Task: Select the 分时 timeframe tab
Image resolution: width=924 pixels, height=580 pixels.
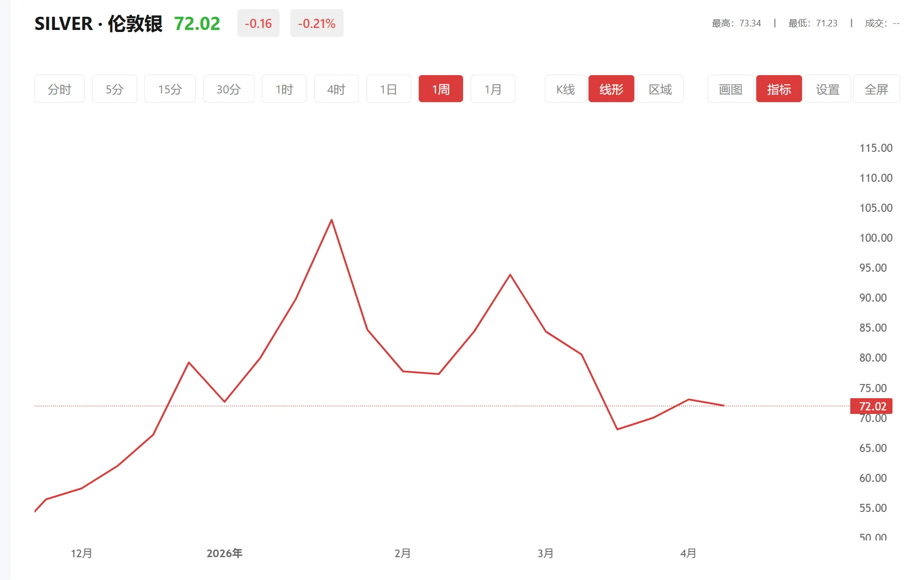Action: click(59, 89)
